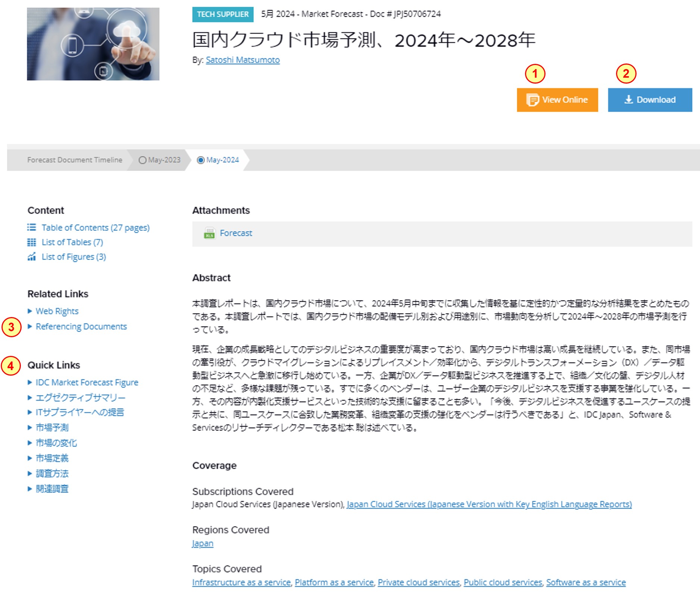700x593 pixels.
Task: Click the Forecast Document Timeline label
Action: click(x=75, y=160)
